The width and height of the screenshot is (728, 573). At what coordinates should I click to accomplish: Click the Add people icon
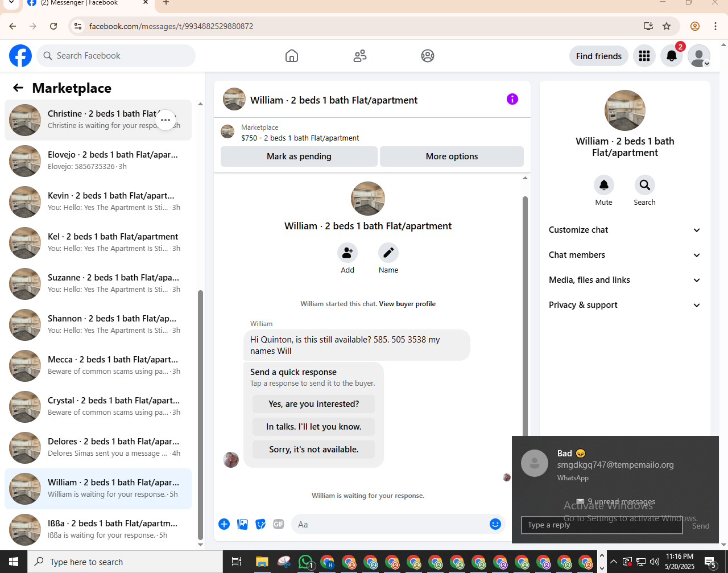[x=348, y=253]
